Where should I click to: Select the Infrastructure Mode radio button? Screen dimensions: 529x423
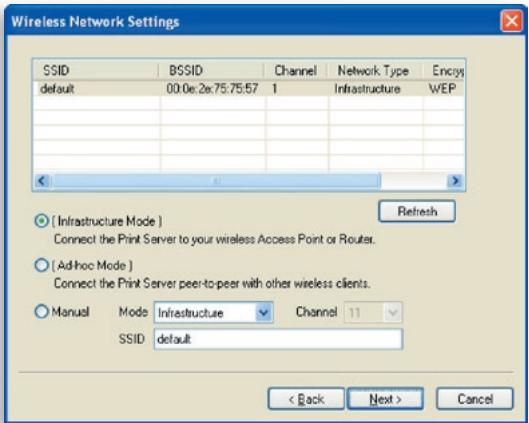click(x=41, y=221)
